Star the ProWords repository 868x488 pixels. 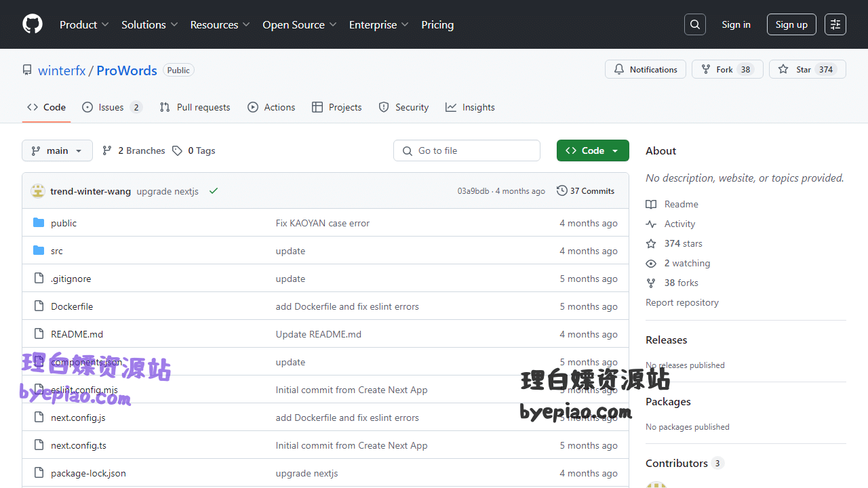pos(808,69)
